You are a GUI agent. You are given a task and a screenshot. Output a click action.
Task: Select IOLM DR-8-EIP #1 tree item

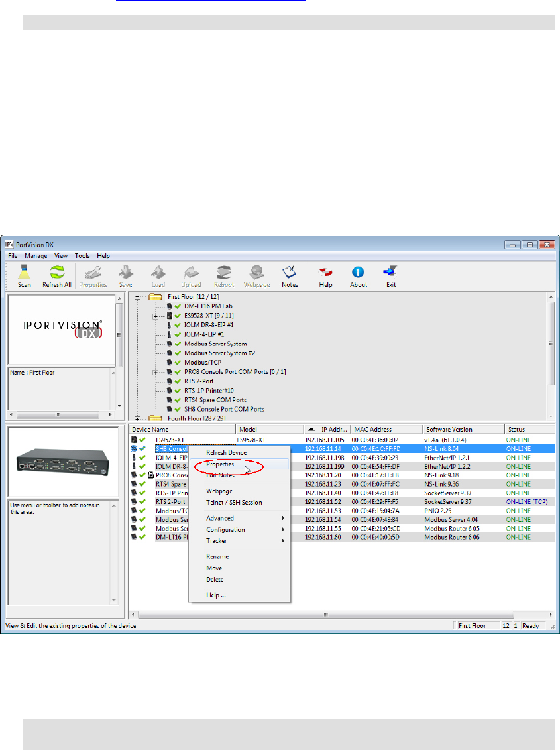(x=209, y=325)
